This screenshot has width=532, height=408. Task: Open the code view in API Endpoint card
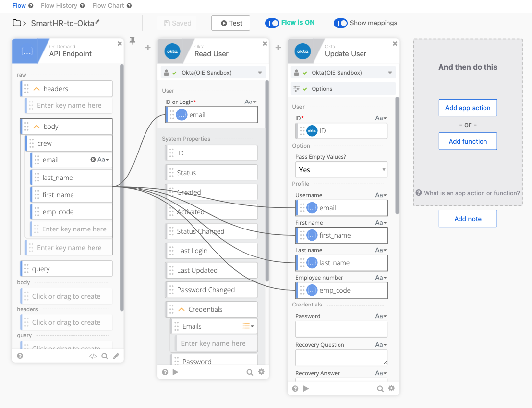coord(93,356)
